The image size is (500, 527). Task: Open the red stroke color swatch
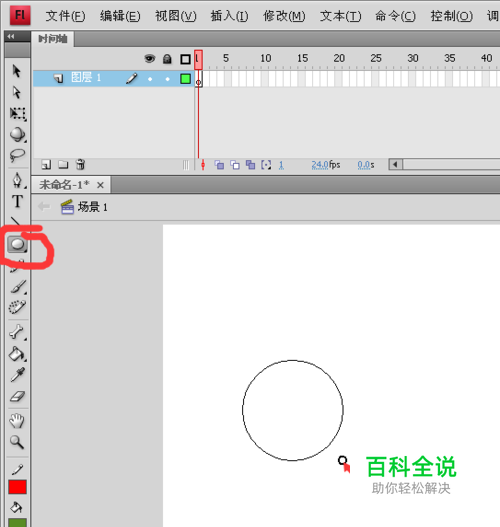pyautogui.click(x=17, y=487)
